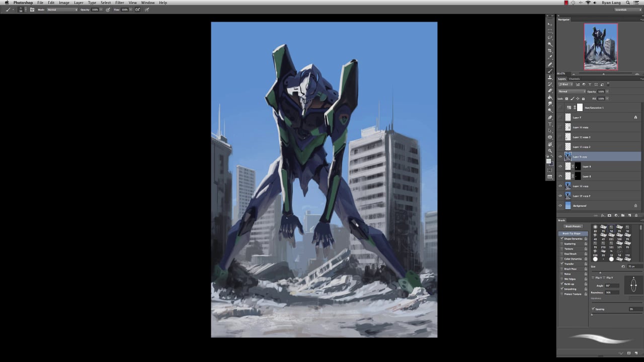The height and width of the screenshot is (362, 644).
Task: Show the Hue/Saturation 1 layer
Action: (x=560, y=108)
